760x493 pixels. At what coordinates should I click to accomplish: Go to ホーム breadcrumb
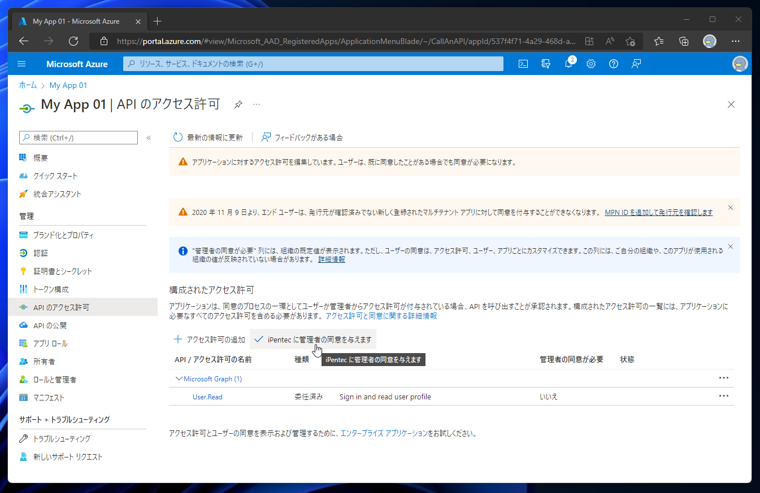pos(28,85)
